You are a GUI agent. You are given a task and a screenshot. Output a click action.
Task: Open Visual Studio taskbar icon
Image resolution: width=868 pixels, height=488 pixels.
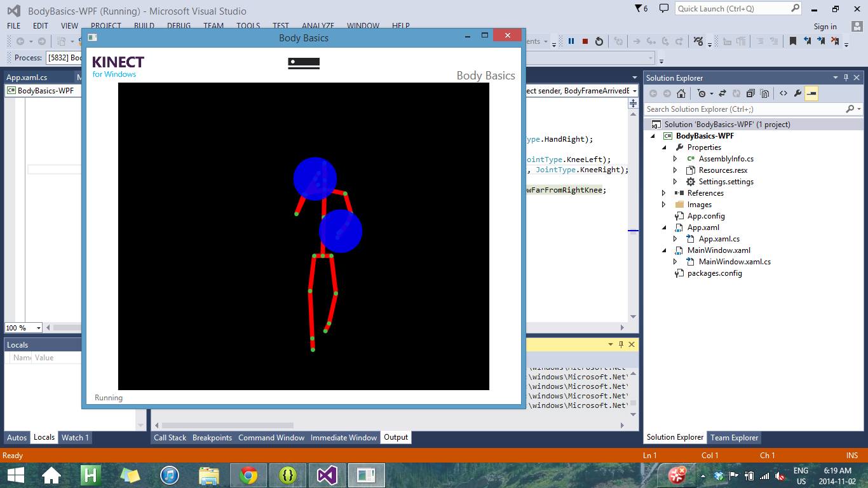[x=327, y=475]
